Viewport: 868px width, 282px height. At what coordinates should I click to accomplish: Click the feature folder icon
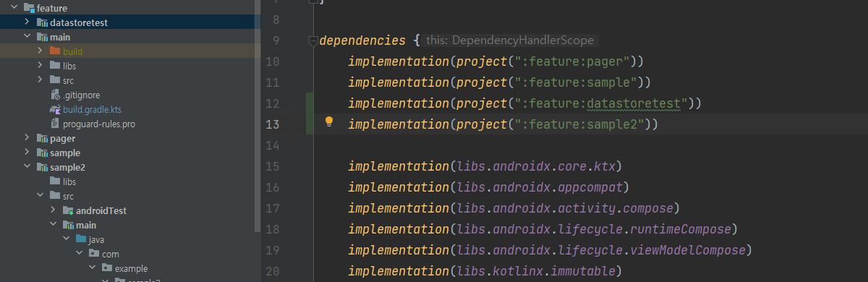point(29,8)
